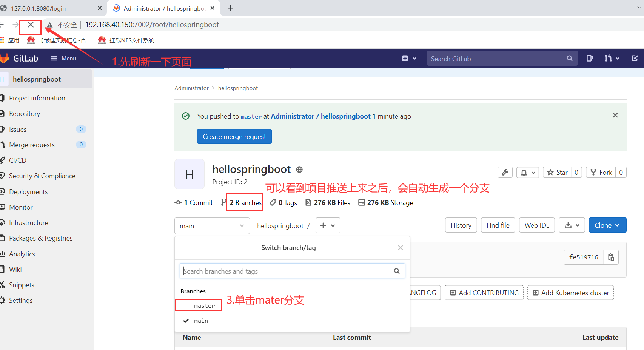
Task: Open the create new plus icon in navbar
Action: click(x=409, y=58)
